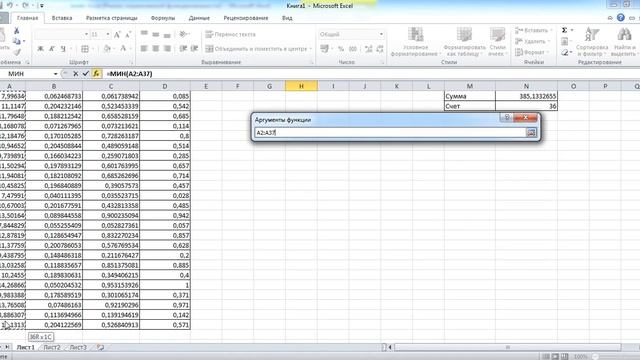Open Условное форматирование menu
This screenshot has width=640, height=360.
coord(415,42)
